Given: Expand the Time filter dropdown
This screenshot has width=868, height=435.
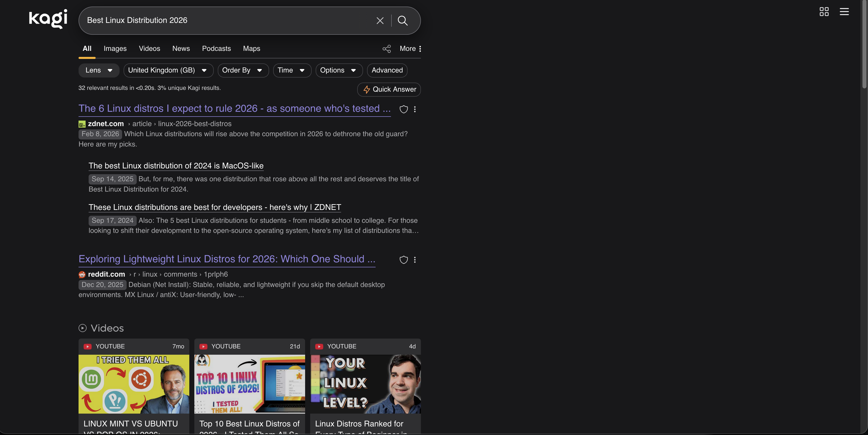Looking at the screenshot, I should (x=292, y=70).
